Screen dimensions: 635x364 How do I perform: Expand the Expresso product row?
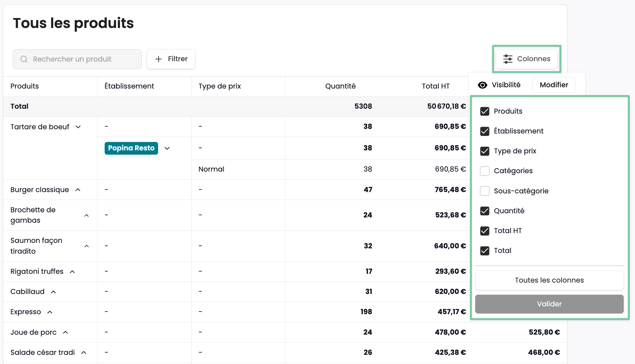coord(50,312)
